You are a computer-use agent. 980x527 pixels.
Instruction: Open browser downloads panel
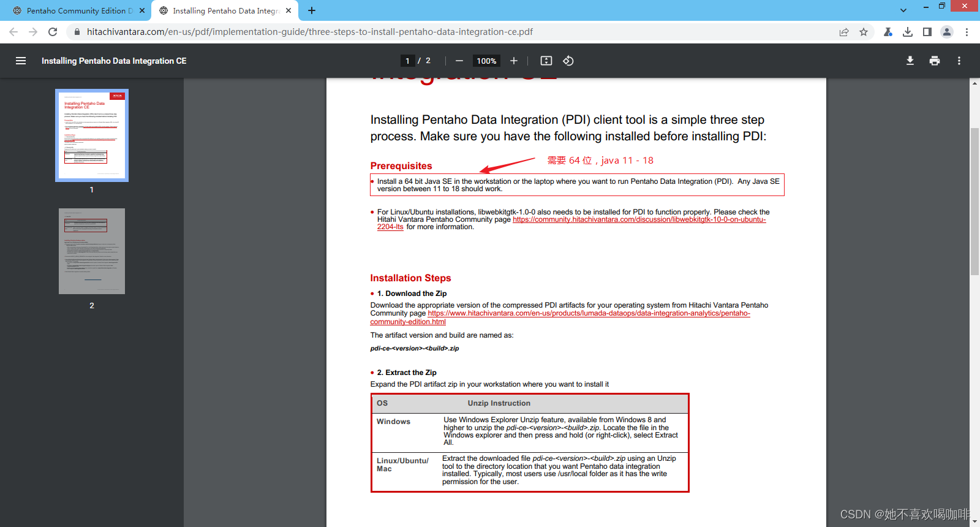(908, 32)
